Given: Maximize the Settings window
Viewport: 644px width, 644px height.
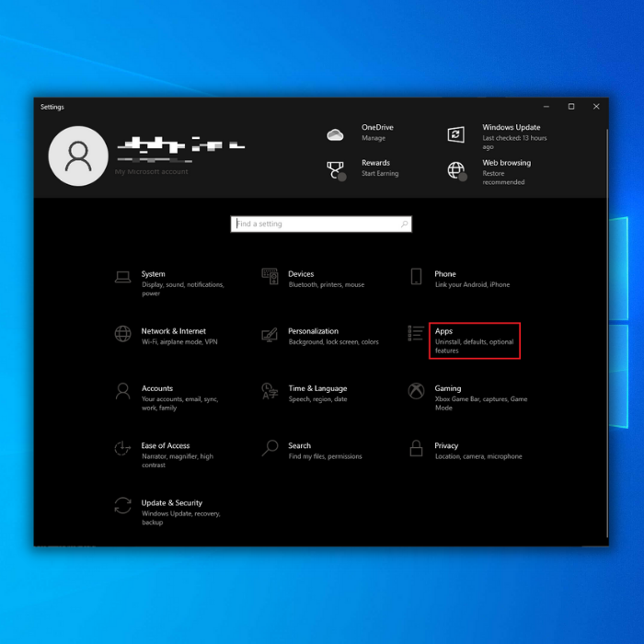Looking at the screenshot, I should (571, 107).
